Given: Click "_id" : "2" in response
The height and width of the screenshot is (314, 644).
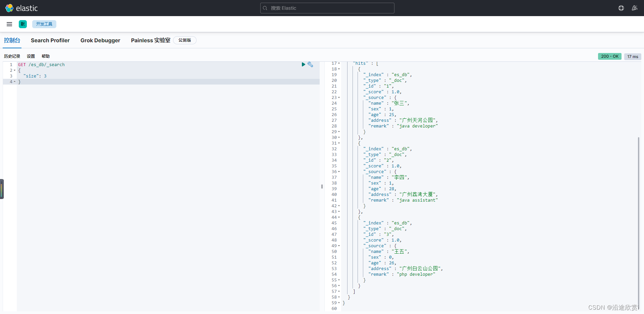Looking at the screenshot, I should coord(379,160).
